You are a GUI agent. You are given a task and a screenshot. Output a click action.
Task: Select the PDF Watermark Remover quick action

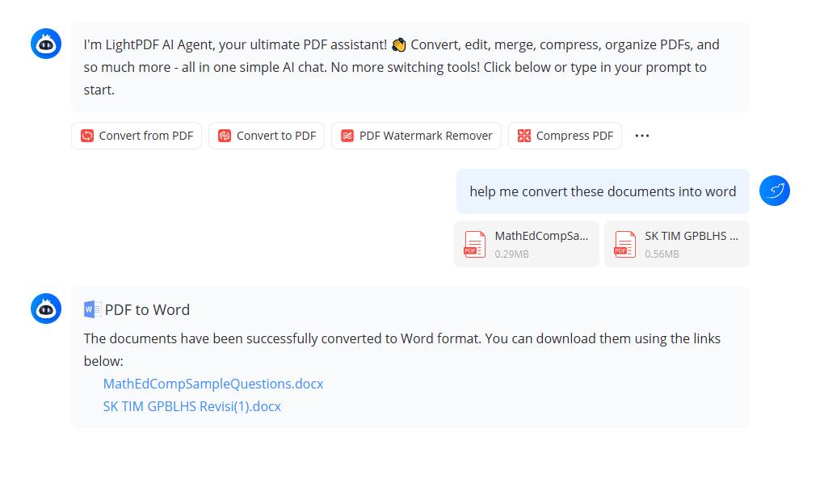[x=416, y=136]
